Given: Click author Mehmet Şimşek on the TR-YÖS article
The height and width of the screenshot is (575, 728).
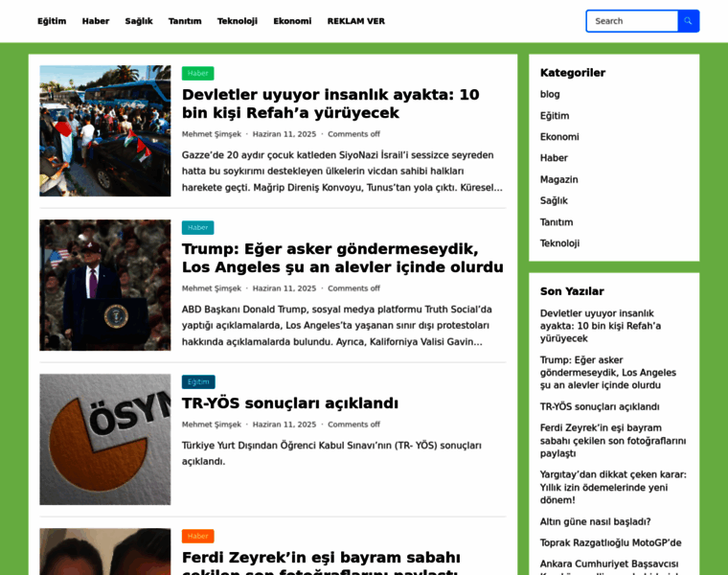Looking at the screenshot, I should point(212,425).
